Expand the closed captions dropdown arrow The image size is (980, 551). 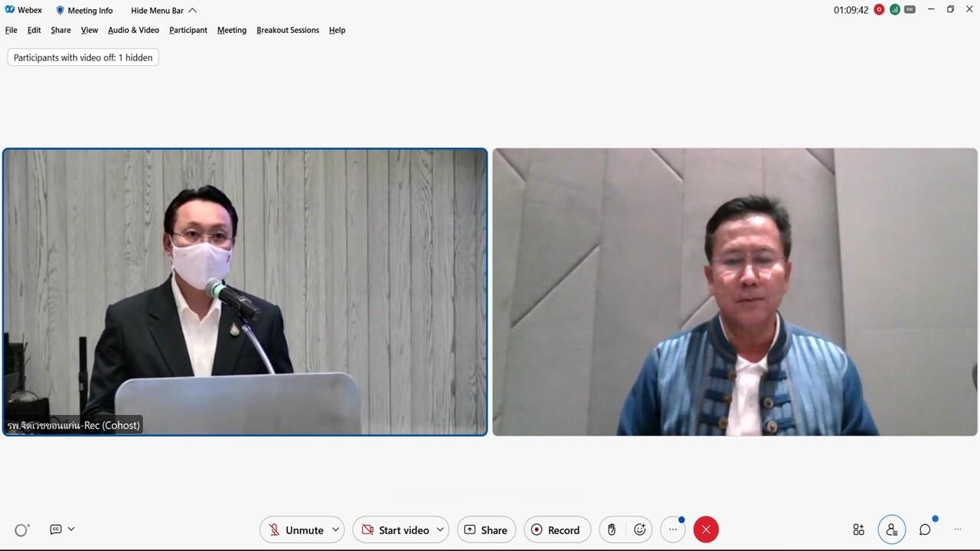71,529
